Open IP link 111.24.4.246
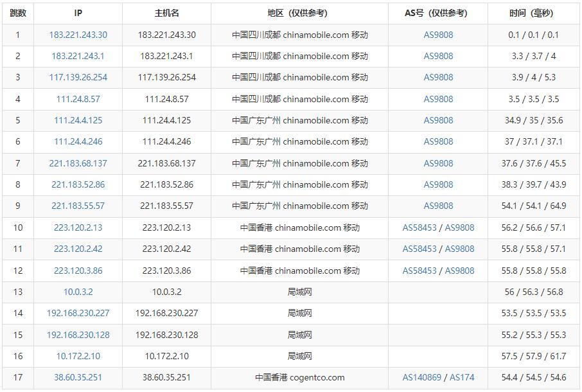This screenshot has height=392, width=582. [78, 141]
